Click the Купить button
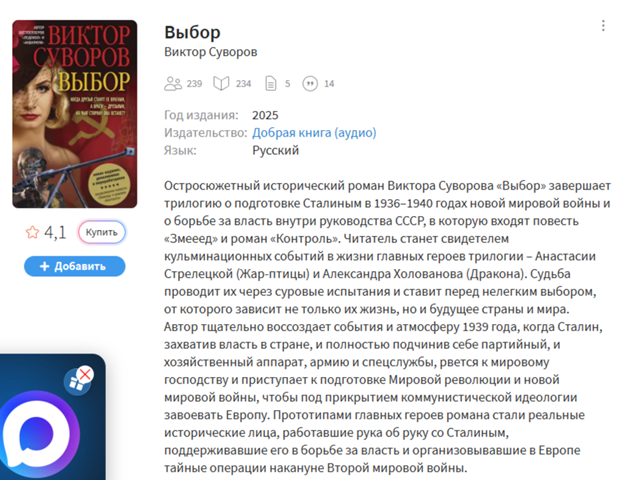This screenshot has width=623, height=480. 102,232
